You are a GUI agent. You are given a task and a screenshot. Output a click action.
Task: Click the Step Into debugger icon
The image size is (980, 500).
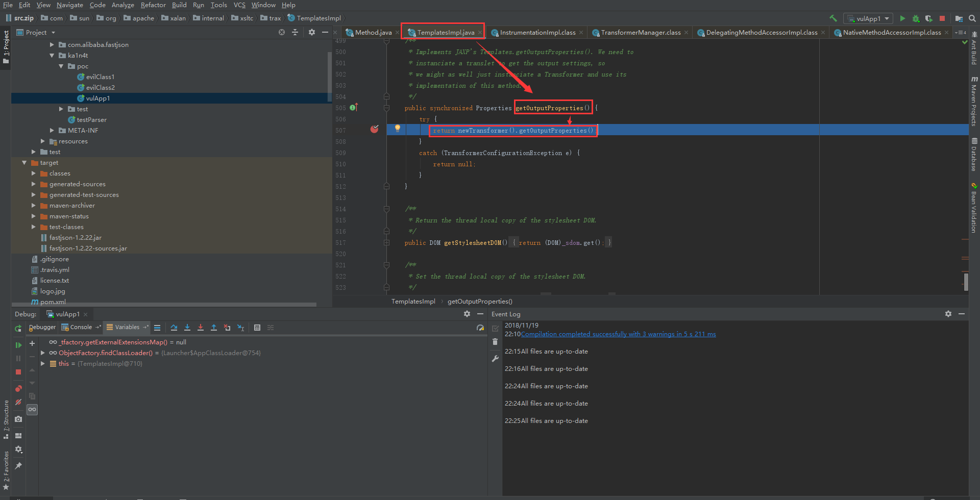(187, 328)
